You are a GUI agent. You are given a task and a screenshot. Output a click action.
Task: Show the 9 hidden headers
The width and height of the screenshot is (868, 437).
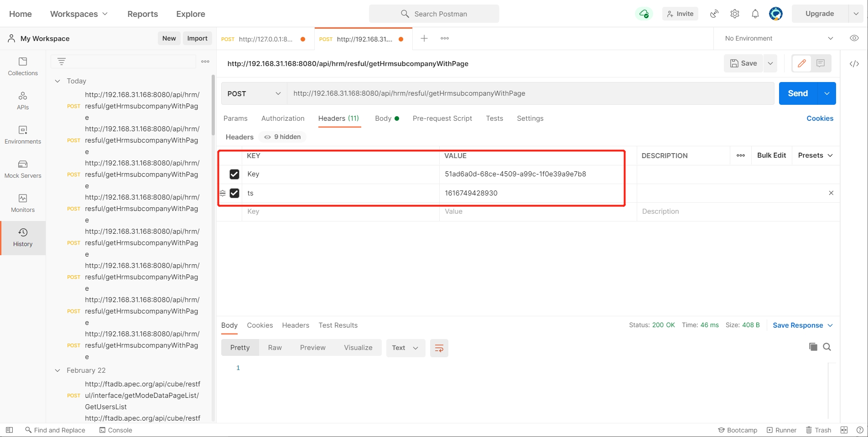283,137
